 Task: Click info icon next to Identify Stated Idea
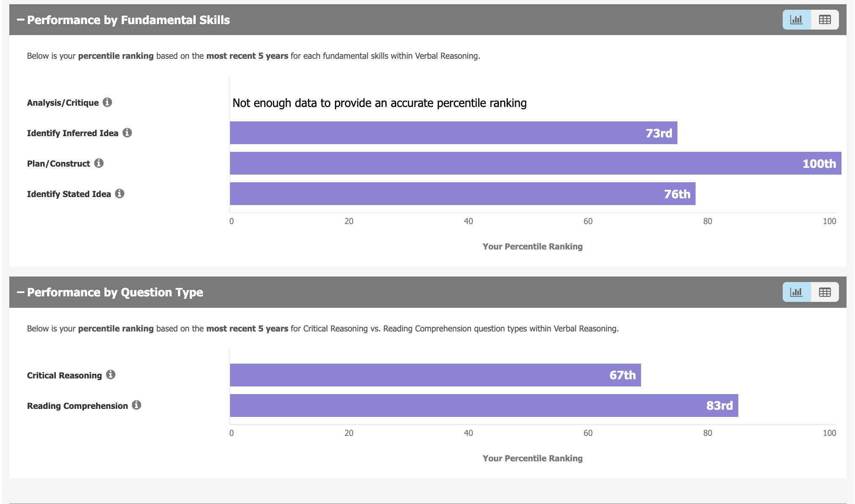point(120,194)
